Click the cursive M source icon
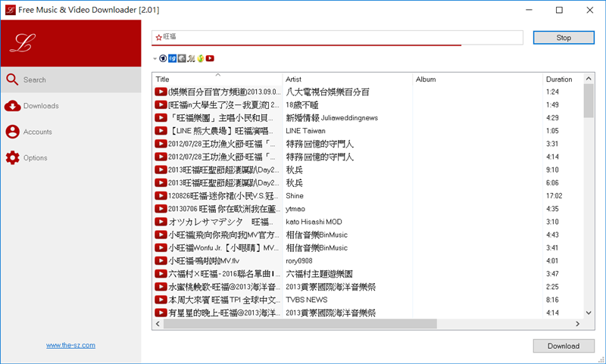 tap(191, 58)
